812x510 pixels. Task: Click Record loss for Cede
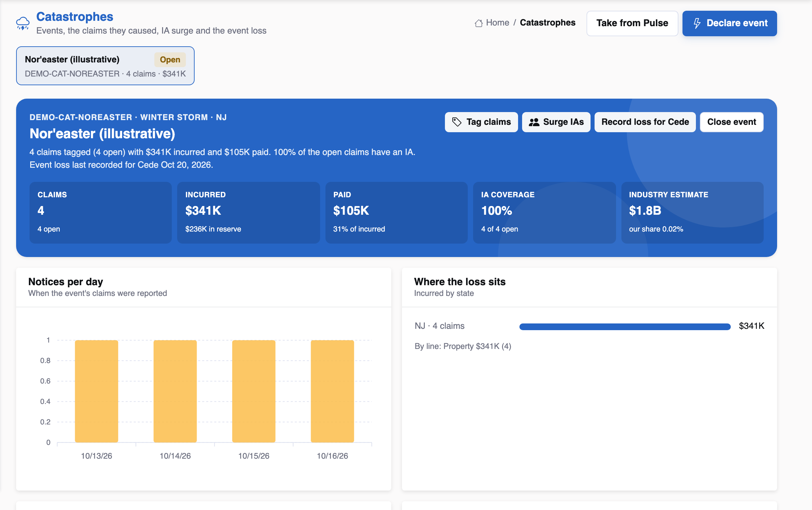coord(645,122)
